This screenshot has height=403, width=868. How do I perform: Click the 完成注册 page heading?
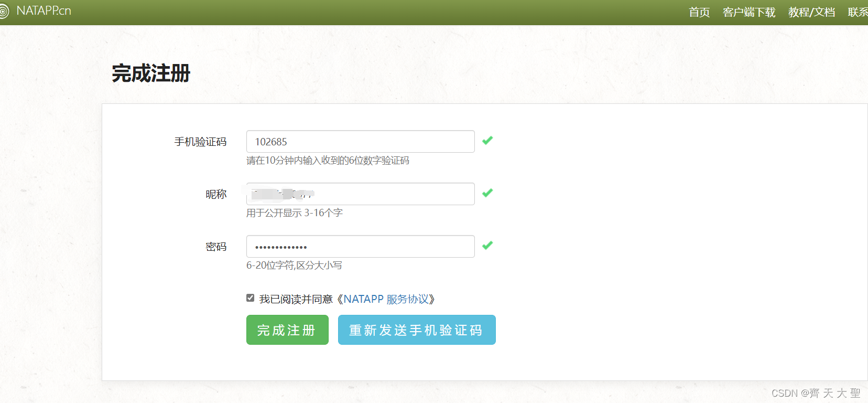pos(151,73)
